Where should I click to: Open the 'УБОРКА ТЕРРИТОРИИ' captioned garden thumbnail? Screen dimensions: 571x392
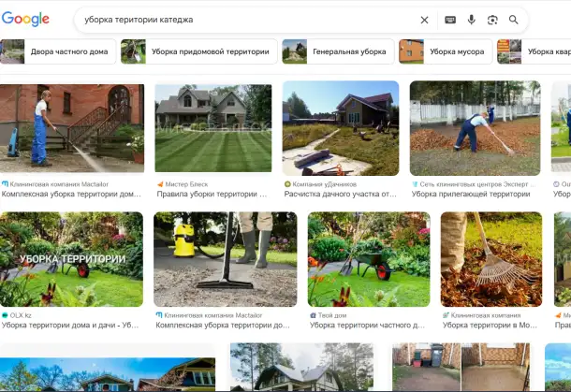[72, 259]
